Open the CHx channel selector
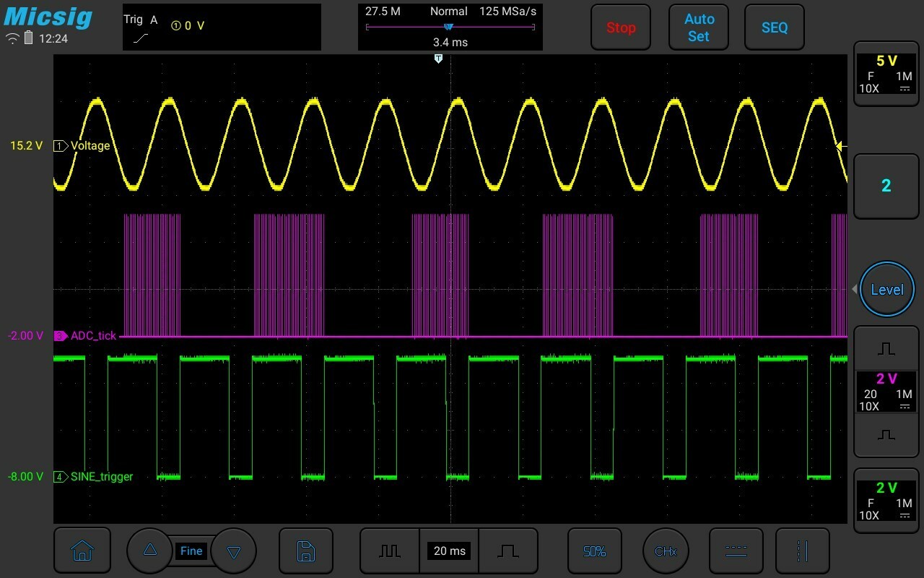The height and width of the screenshot is (578, 924). (666, 551)
